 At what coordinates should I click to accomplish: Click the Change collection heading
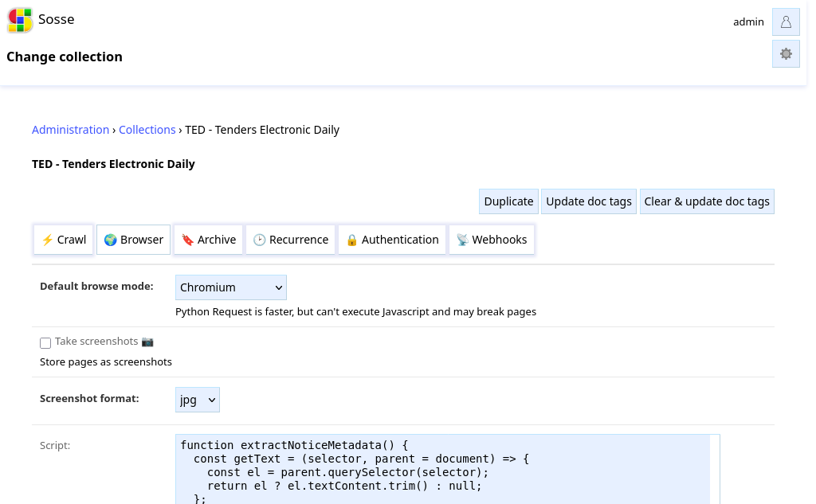tap(65, 57)
